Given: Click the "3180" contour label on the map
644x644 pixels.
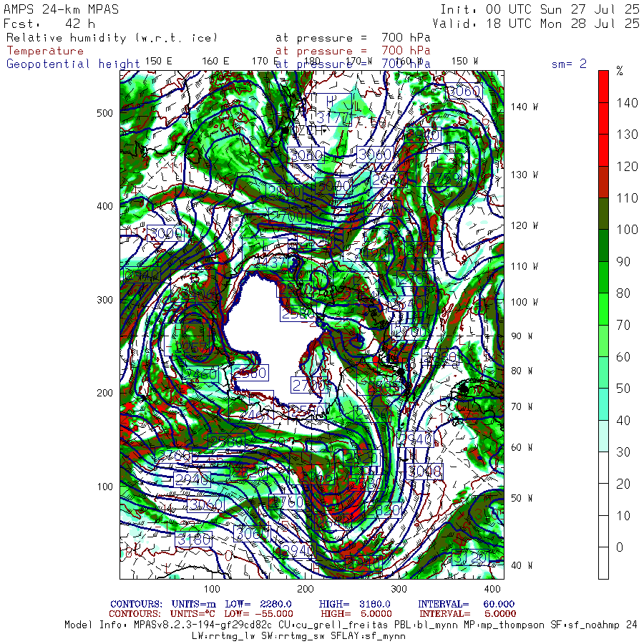Looking at the screenshot, I should coord(193,540).
